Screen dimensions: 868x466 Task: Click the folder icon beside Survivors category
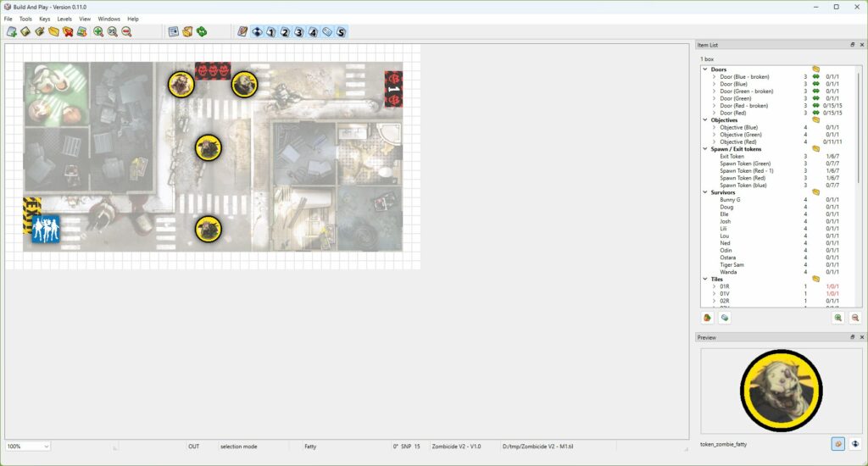[816, 192]
